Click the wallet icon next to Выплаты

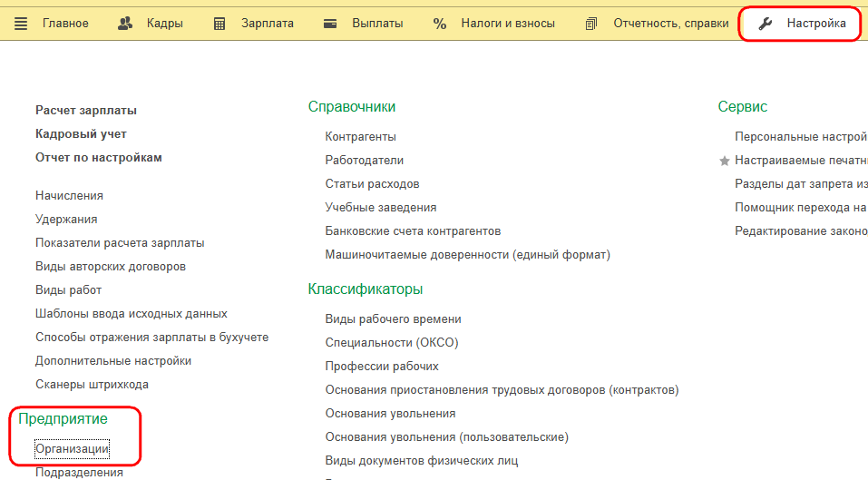click(x=330, y=24)
